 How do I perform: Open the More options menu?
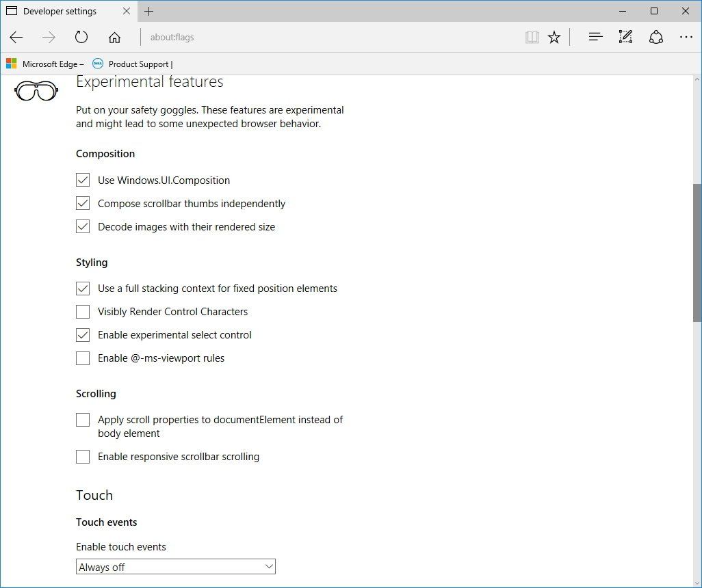pos(686,37)
